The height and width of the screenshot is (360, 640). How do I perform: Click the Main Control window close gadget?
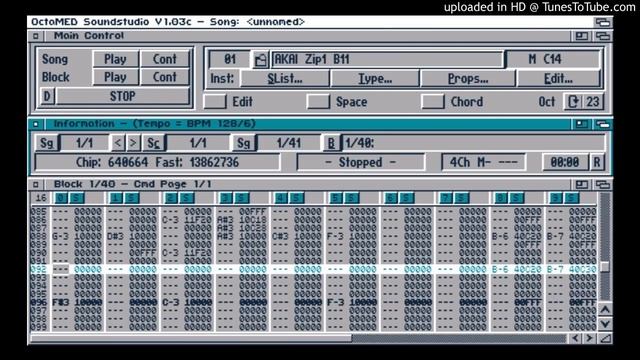(x=36, y=36)
